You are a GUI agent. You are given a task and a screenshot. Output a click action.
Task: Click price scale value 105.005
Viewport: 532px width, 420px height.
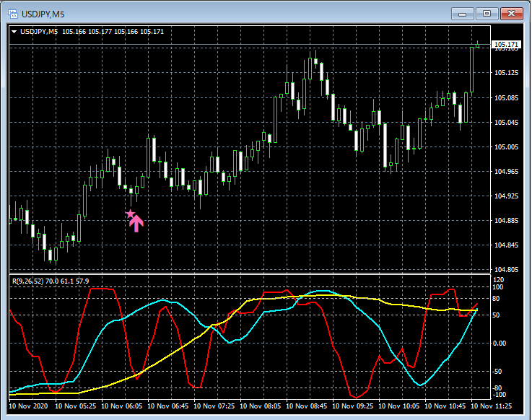(x=506, y=147)
